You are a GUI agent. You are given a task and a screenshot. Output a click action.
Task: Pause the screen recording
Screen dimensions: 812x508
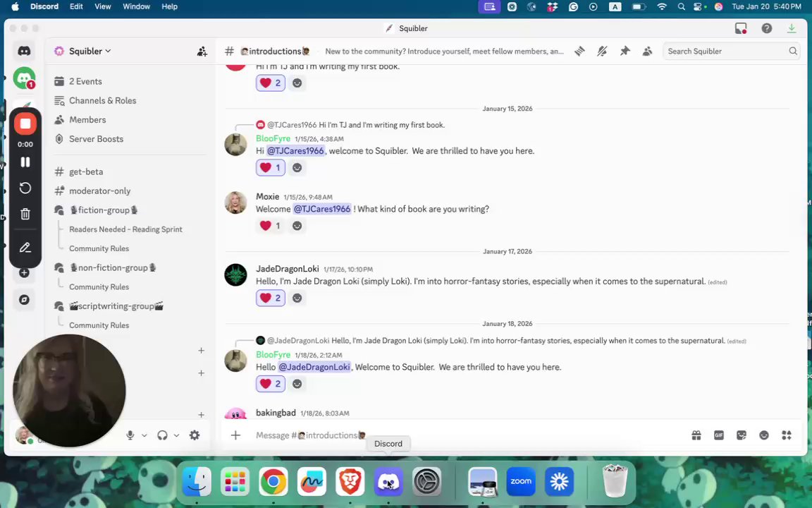click(x=25, y=162)
